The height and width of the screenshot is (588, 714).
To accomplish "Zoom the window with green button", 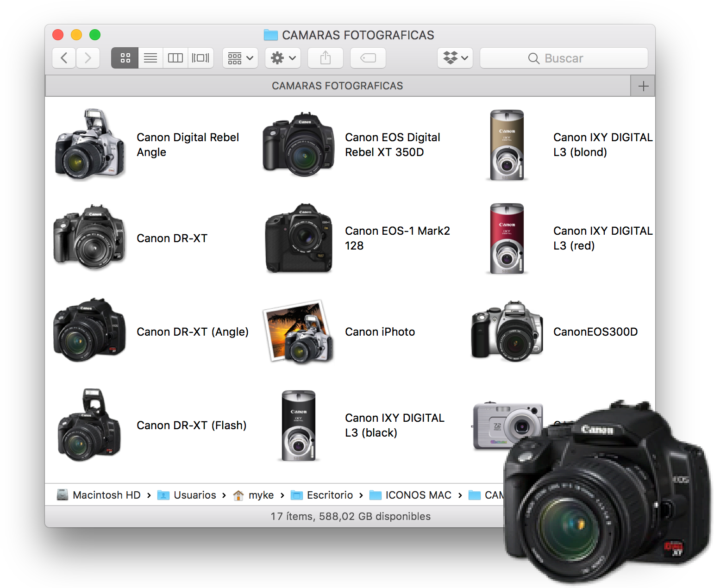I will 95,35.
